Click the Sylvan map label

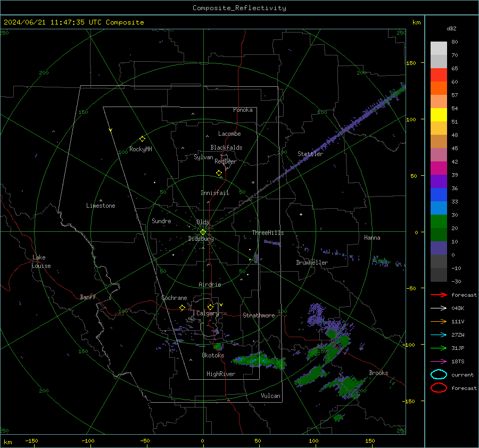click(203, 158)
